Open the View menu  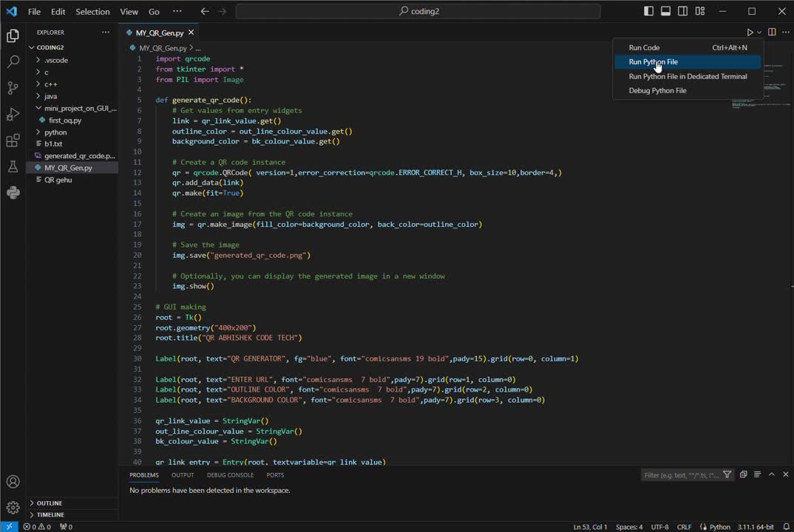click(129, 11)
